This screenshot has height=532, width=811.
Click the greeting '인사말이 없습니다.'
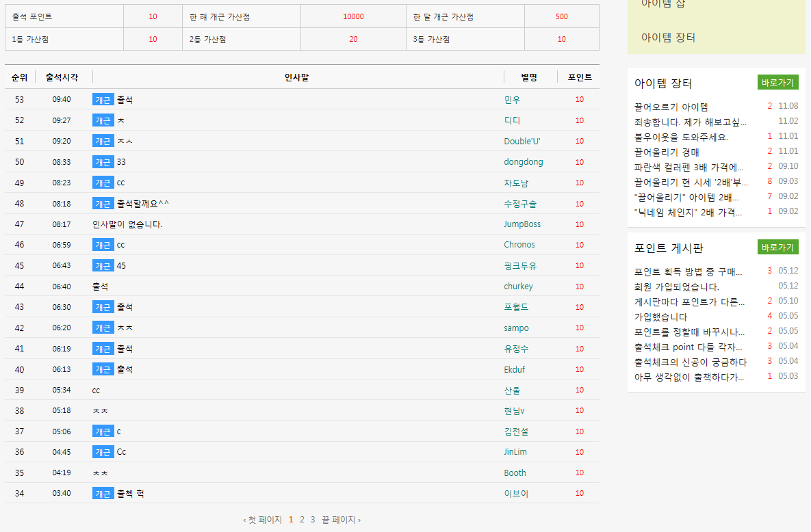tap(127, 224)
